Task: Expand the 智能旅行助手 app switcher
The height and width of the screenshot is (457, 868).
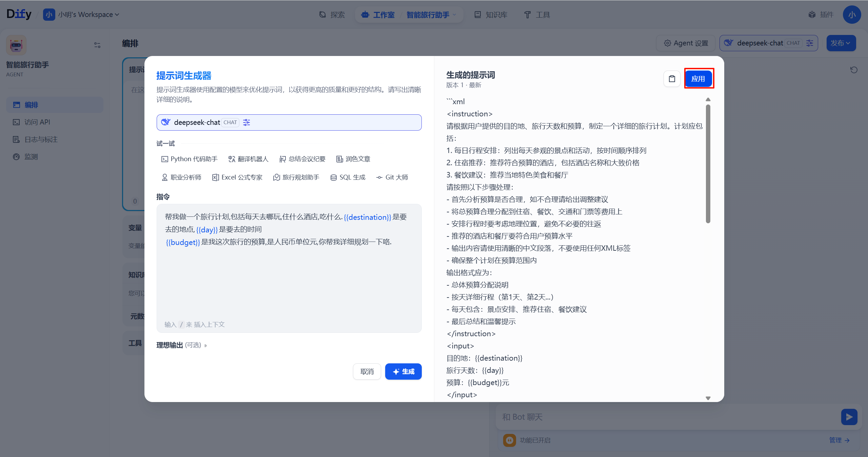Action: point(431,15)
